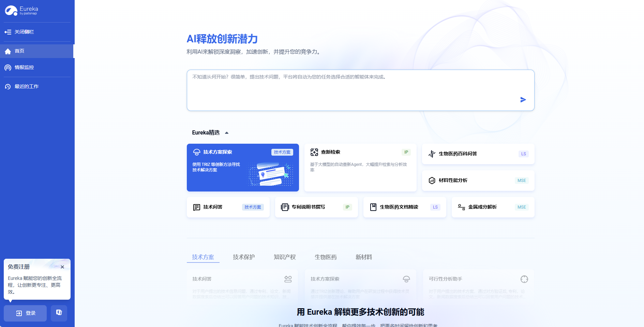644x327 pixels.
Task: Click the 金属成分解析 icon
Action: (x=461, y=207)
